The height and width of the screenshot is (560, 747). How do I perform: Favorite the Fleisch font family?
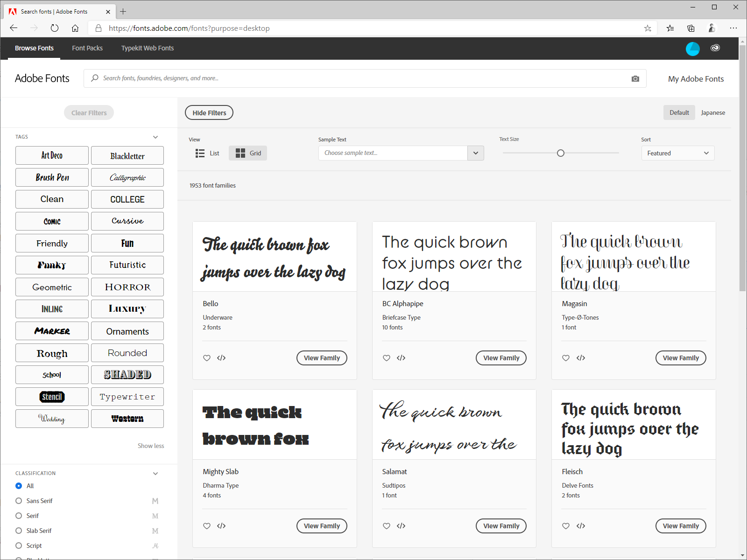(x=566, y=526)
